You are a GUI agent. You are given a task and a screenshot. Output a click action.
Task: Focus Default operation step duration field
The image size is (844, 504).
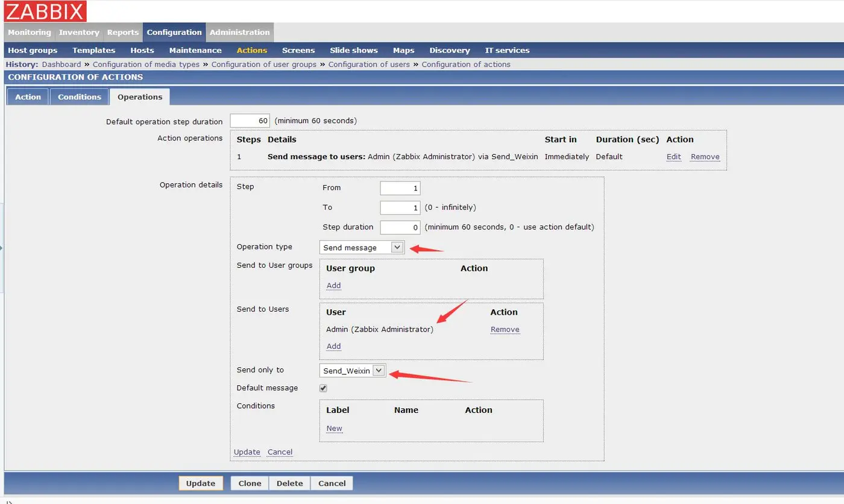[250, 121]
